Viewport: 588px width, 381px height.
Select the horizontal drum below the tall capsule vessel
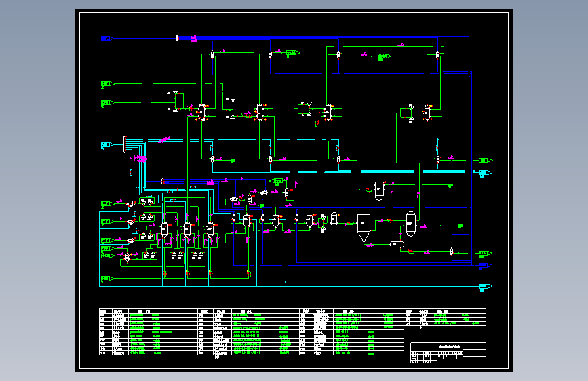(x=397, y=245)
